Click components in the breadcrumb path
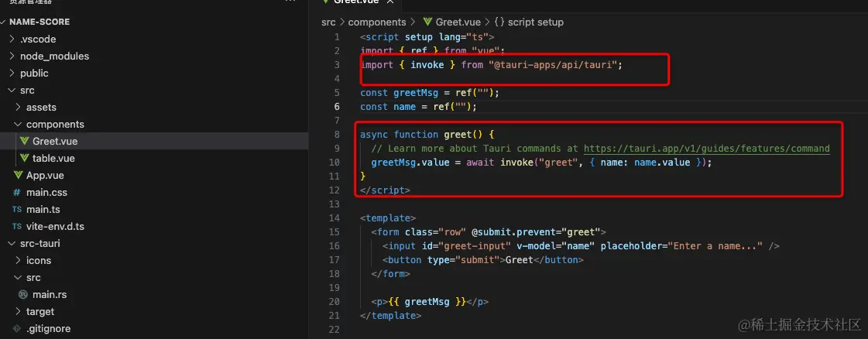Image resolution: width=868 pixels, height=339 pixels. click(x=377, y=22)
